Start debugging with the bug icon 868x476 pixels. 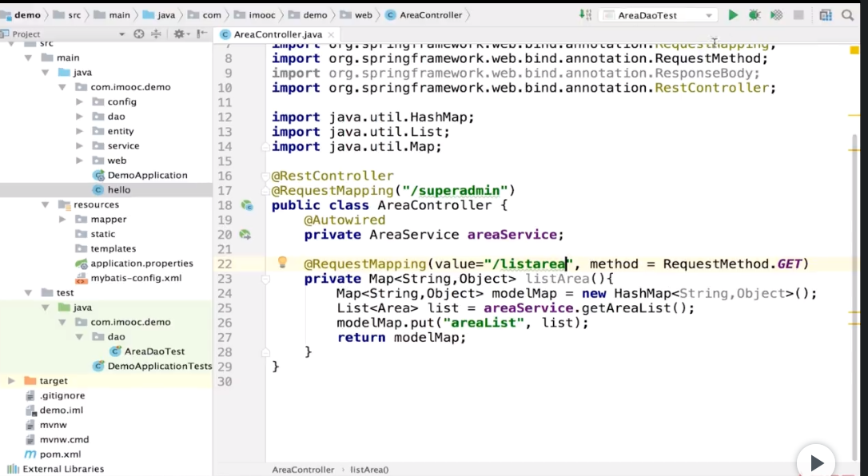(755, 15)
